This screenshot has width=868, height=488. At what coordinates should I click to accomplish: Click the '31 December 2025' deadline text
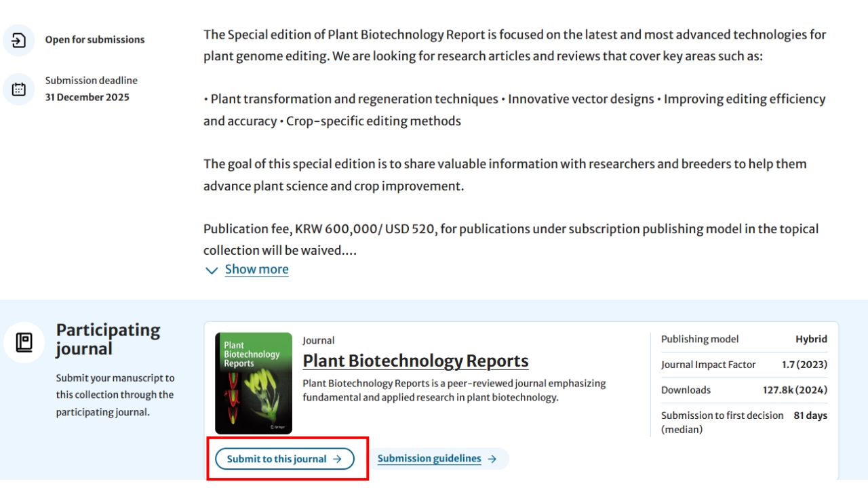pos(87,97)
